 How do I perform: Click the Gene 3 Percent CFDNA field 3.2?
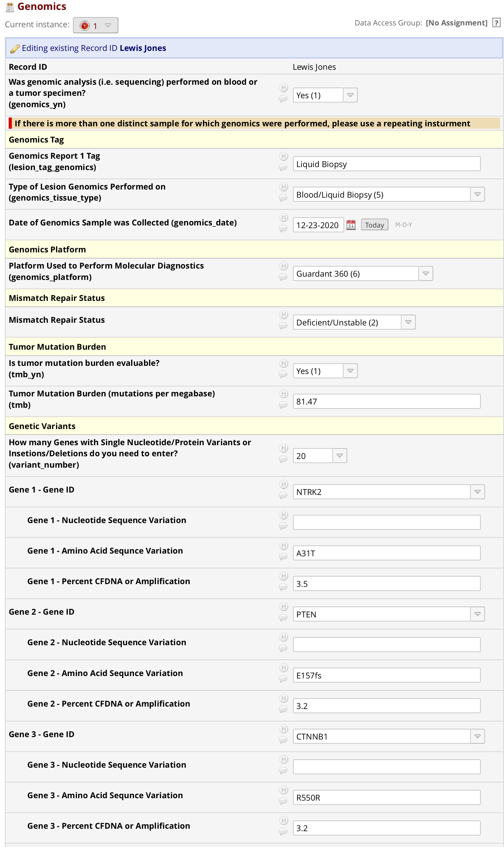(386, 828)
